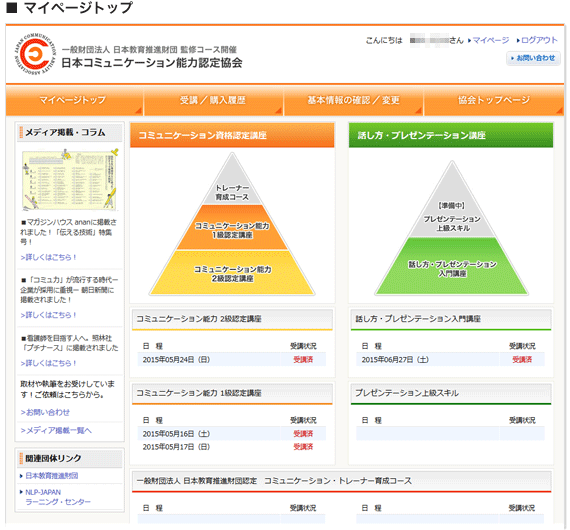The image size is (570, 530).
Task: Click 受講済 status for 05月16日
Action: [x=303, y=434]
